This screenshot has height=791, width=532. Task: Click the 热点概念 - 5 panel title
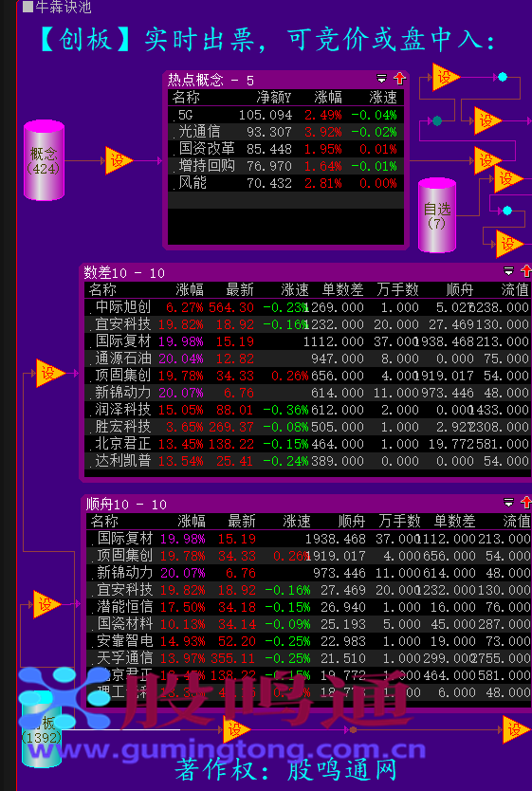(x=211, y=80)
